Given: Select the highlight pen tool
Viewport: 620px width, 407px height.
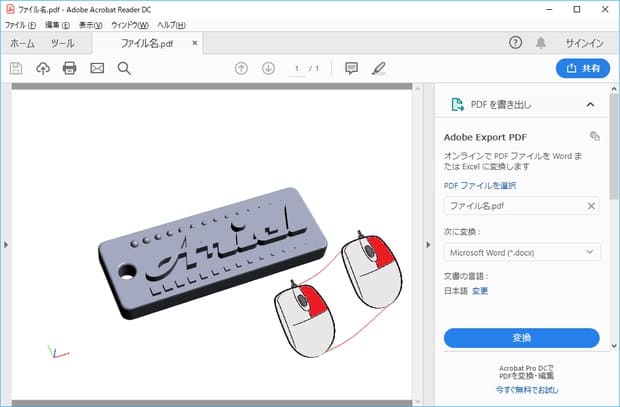Looking at the screenshot, I should coord(378,68).
